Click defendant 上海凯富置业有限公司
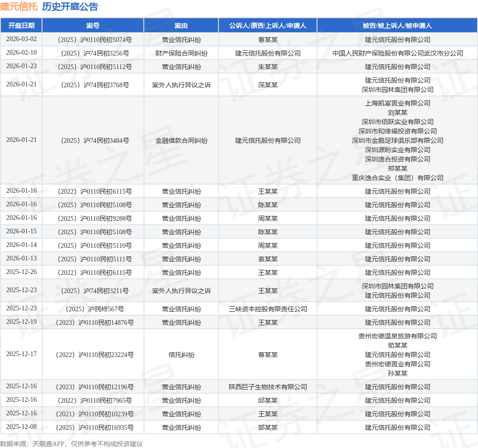 [x=398, y=103]
